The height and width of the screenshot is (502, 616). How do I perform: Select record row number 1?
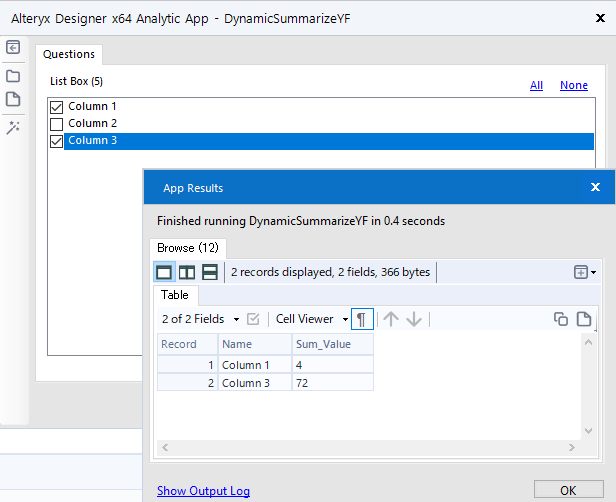click(187, 365)
